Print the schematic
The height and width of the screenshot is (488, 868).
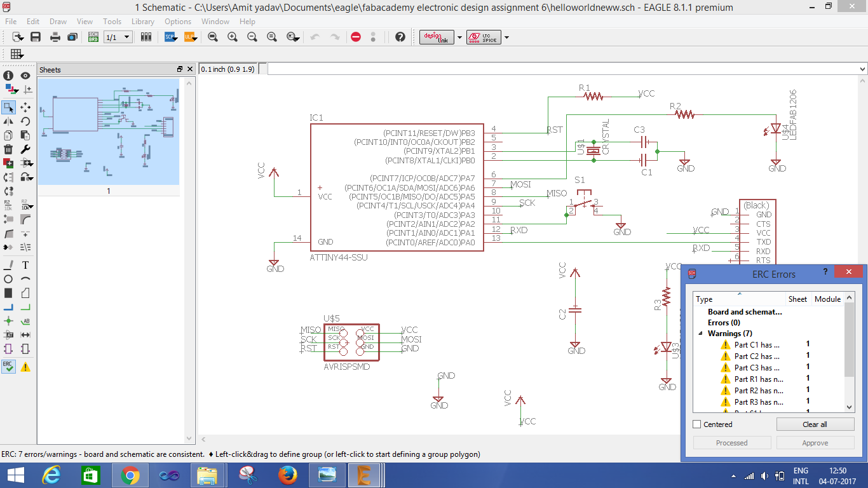click(55, 37)
